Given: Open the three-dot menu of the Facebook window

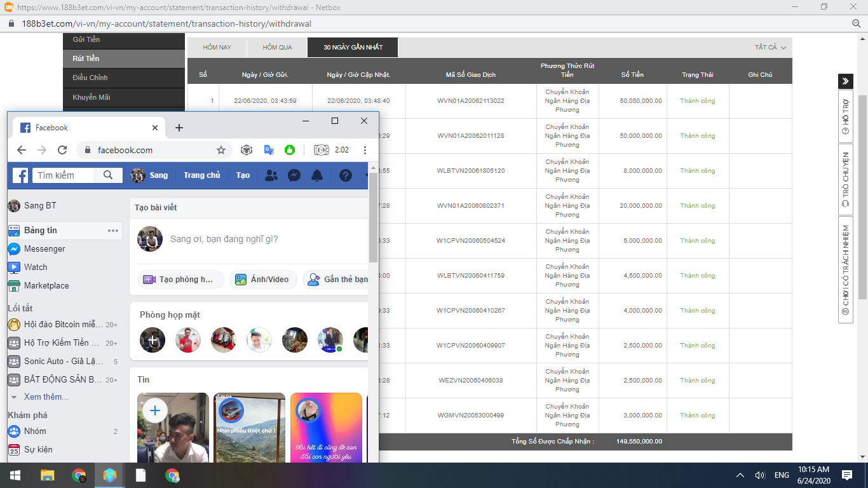Looking at the screenshot, I should (x=365, y=150).
